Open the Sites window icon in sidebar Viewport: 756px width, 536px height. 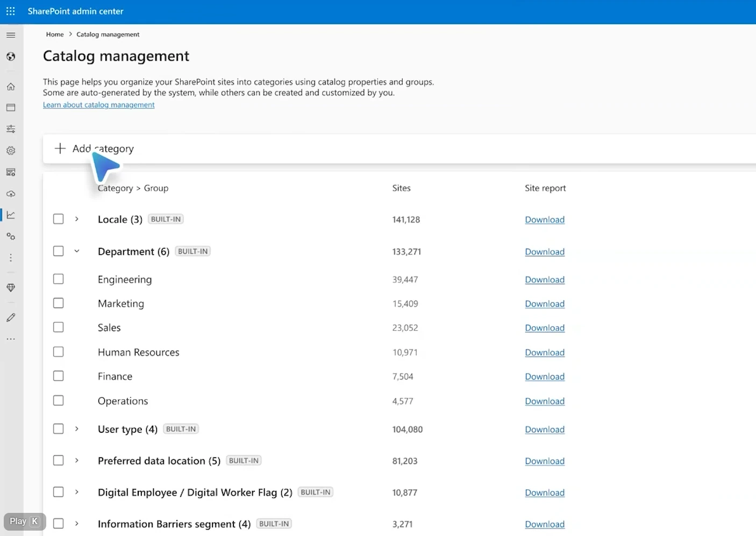point(11,108)
